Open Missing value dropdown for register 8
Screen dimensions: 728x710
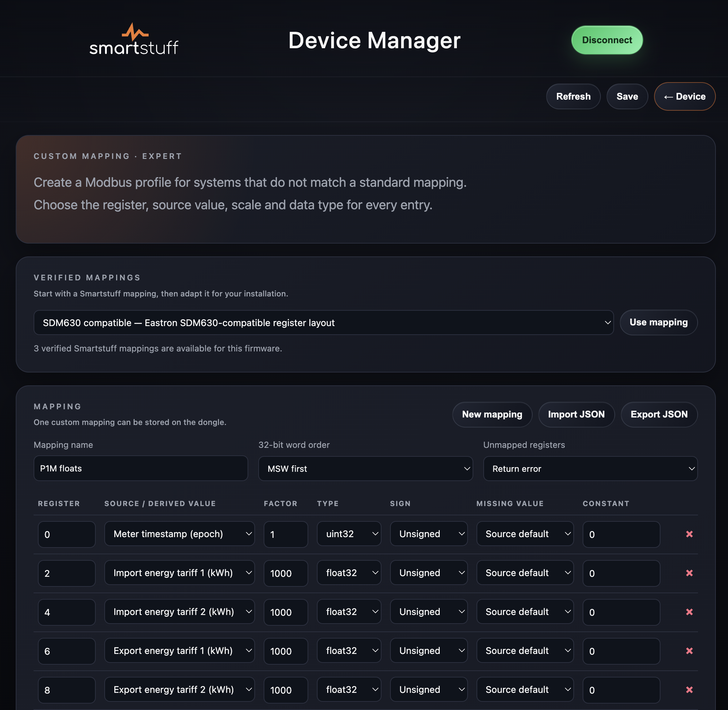[525, 690]
